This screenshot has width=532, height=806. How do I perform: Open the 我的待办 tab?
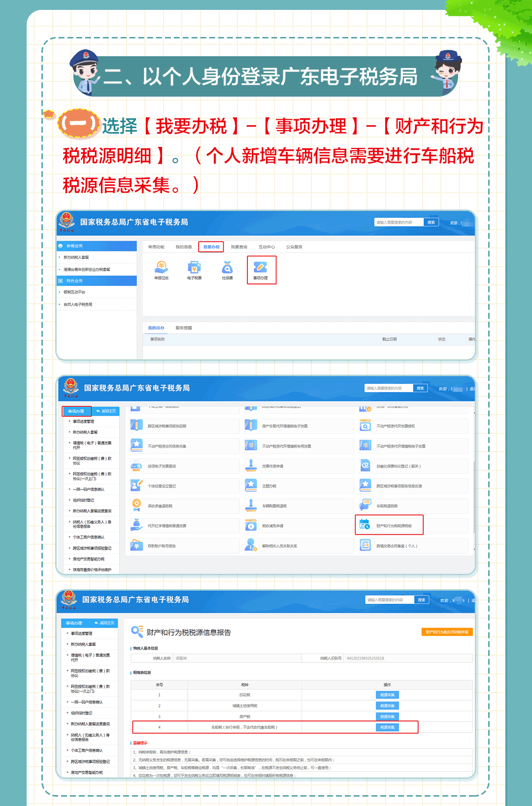point(156,328)
